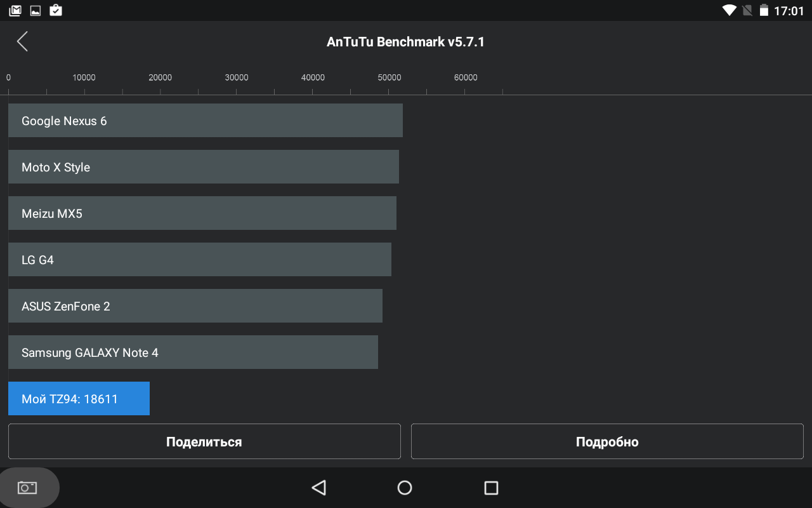812x508 pixels.
Task: Tap the Wi-Fi status icon
Action: coord(729,10)
